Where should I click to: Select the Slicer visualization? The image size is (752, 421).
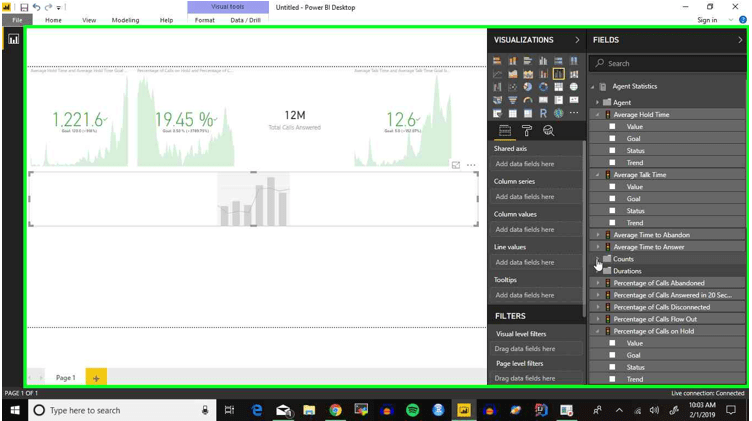pos(497,113)
